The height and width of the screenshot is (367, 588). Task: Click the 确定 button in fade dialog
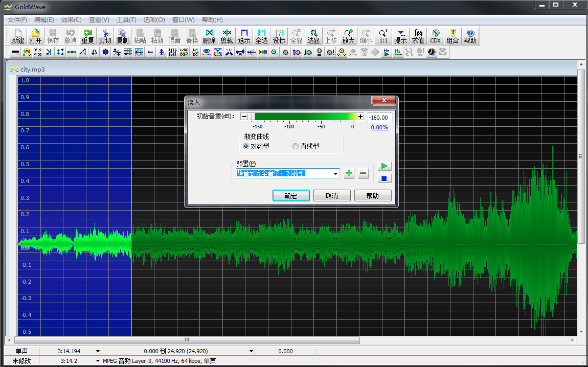click(290, 196)
